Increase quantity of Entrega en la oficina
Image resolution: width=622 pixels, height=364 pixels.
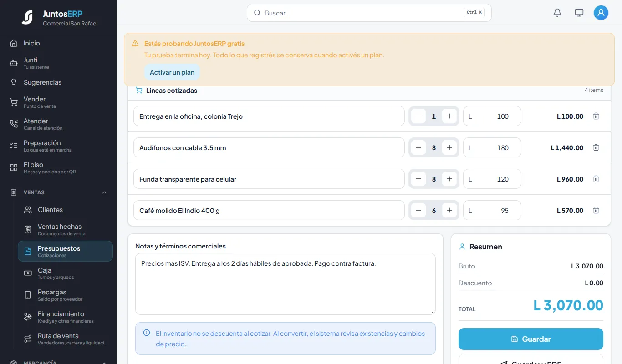(x=449, y=116)
